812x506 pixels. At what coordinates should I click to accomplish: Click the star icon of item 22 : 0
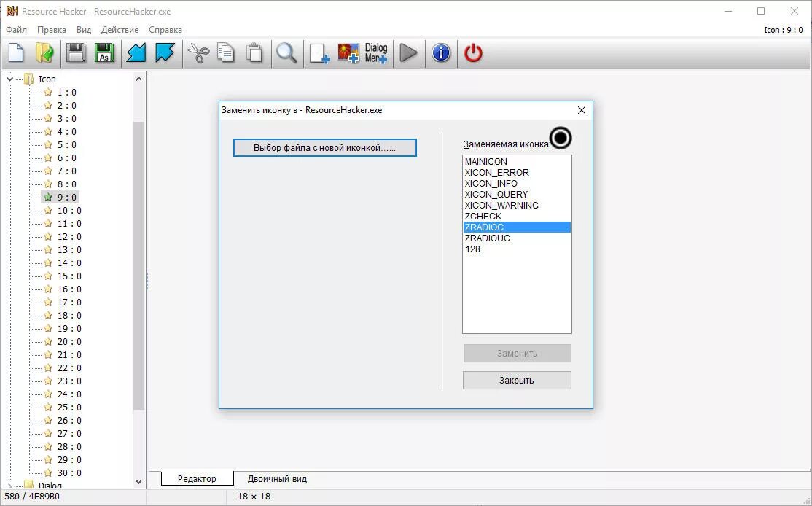pyautogui.click(x=48, y=367)
